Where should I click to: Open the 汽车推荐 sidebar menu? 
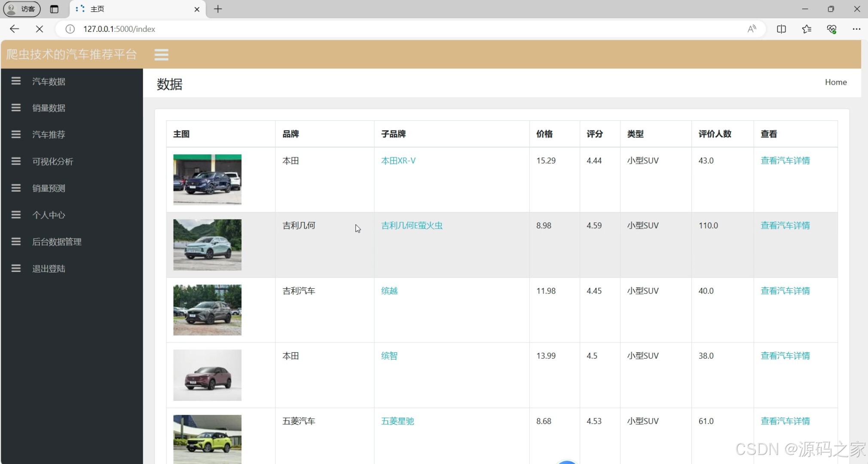(x=49, y=134)
